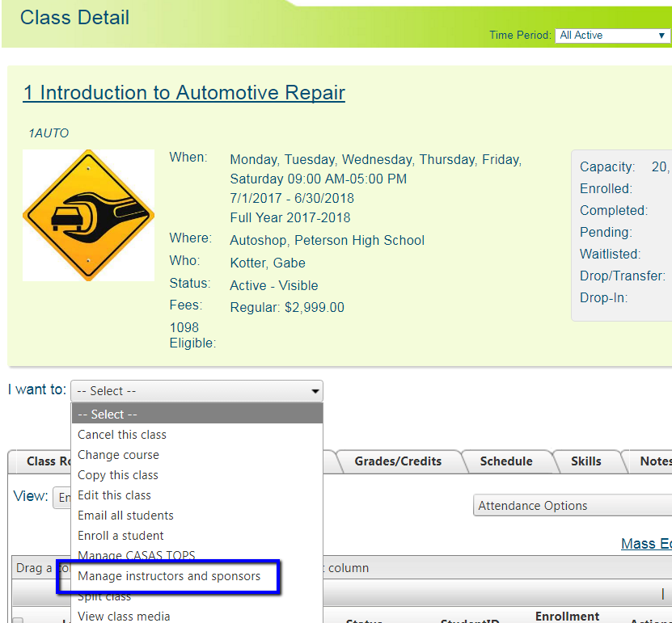Open the Notes tab
672x623 pixels.
pyautogui.click(x=653, y=461)
